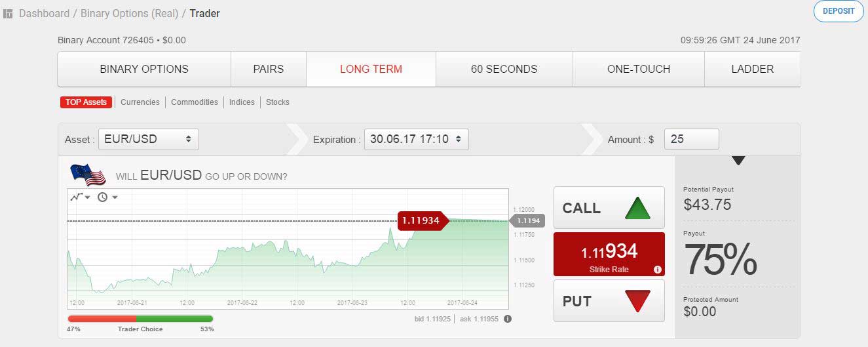Click the Trader Choice sentiment bar
Image resolution: width=868 pixels, height=347 pixels.
(x=140, y=319)
